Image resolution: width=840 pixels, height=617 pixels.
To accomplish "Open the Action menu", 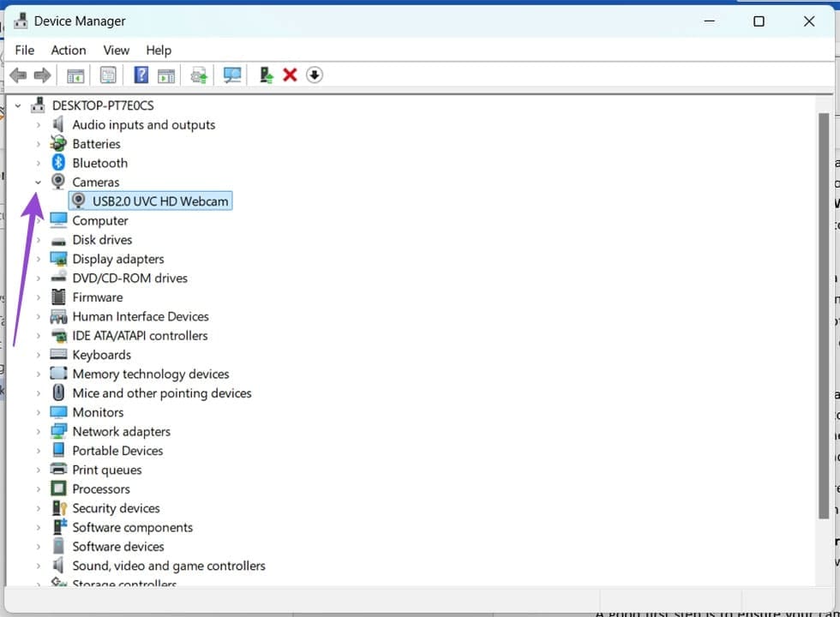I will 68,50.
